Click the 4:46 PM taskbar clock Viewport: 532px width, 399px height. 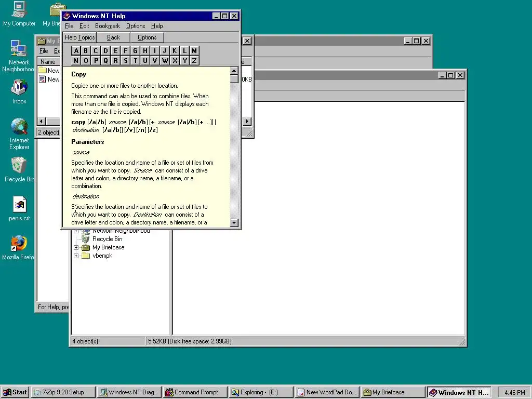tap(514, 393)
